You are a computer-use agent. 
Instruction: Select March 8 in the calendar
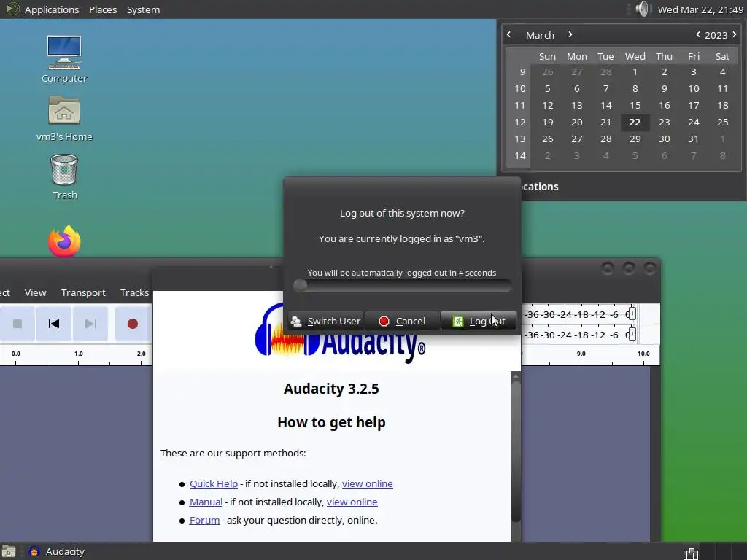pos(635,88)
